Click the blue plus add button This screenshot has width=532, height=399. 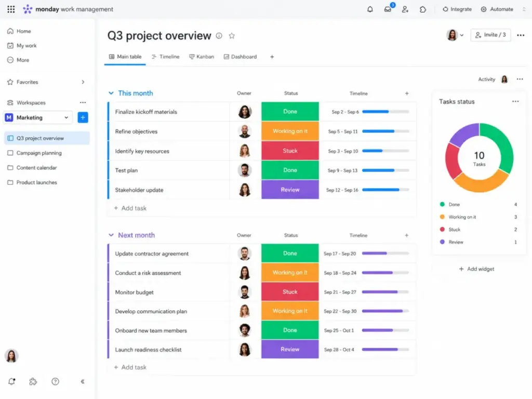click(x=83, y=117)
